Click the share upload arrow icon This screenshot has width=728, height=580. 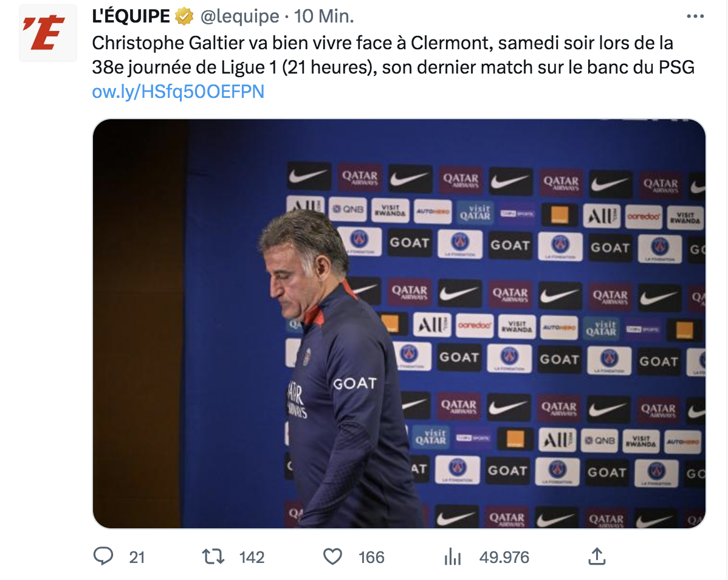(597, 556)
